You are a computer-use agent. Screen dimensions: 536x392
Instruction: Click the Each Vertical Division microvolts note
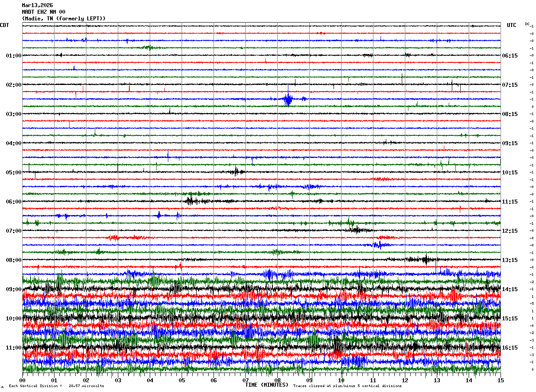(x=56, y=386)
